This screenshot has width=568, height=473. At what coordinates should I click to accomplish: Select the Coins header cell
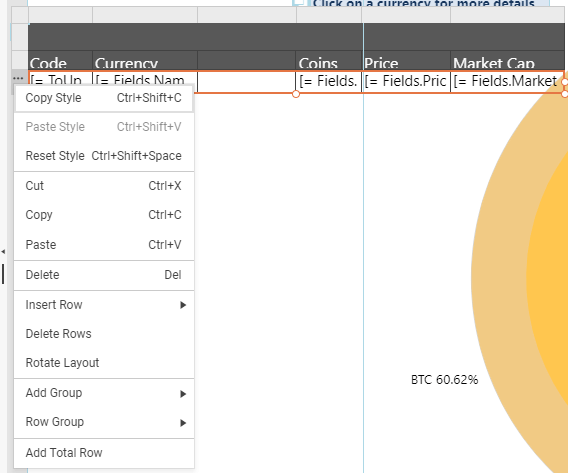point(329,61)
